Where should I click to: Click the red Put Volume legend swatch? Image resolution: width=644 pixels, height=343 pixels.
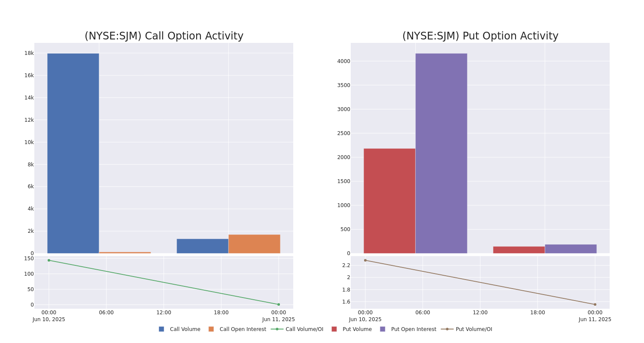pyautogui.click(x=334, y=329)
